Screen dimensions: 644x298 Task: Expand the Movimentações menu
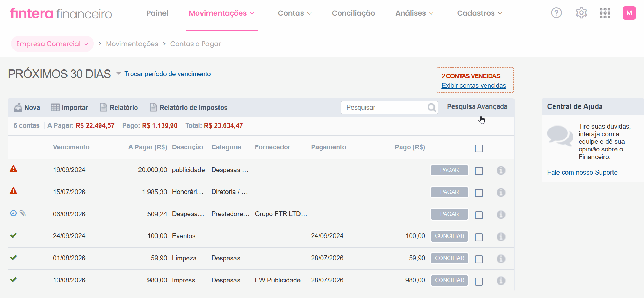click(x=222, y=13)
